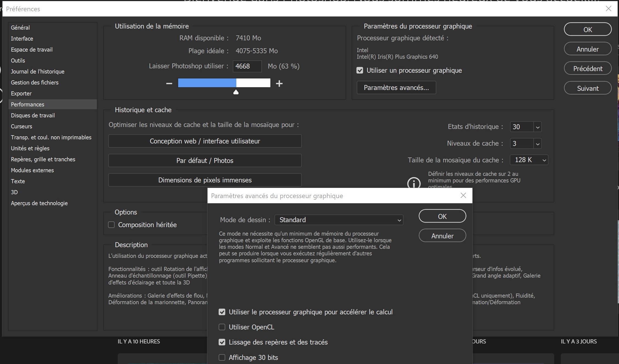This screenshot has width=619, height=364.
Task: Toggle the Composition héritée option
Action: 111,224
